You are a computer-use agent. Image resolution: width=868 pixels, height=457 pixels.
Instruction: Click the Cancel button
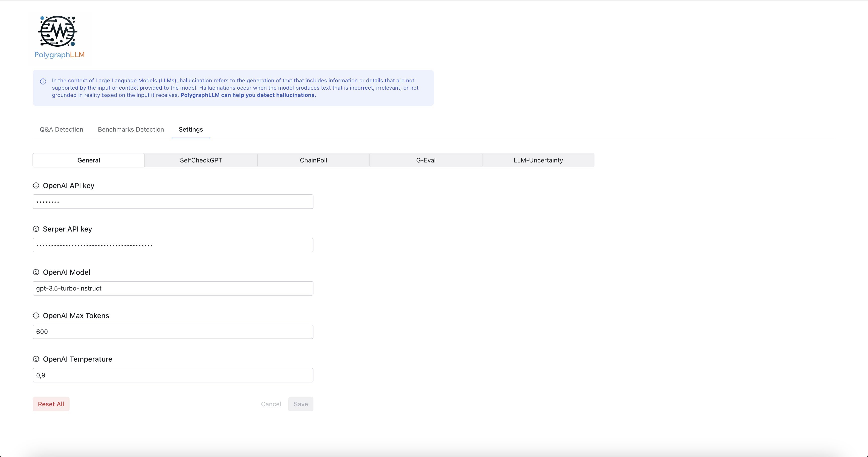click(270, 404)
